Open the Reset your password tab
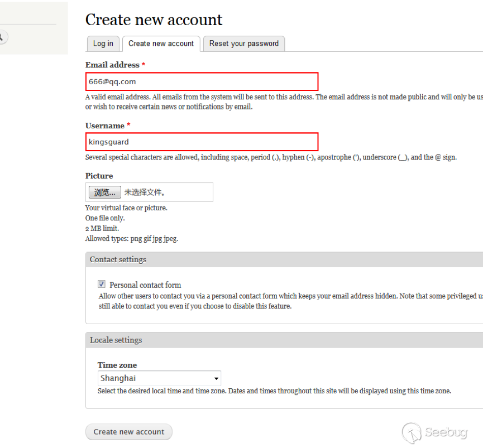The width and height of the screenshot is (483, 448). pyautogui.click(x=243, y=44)
